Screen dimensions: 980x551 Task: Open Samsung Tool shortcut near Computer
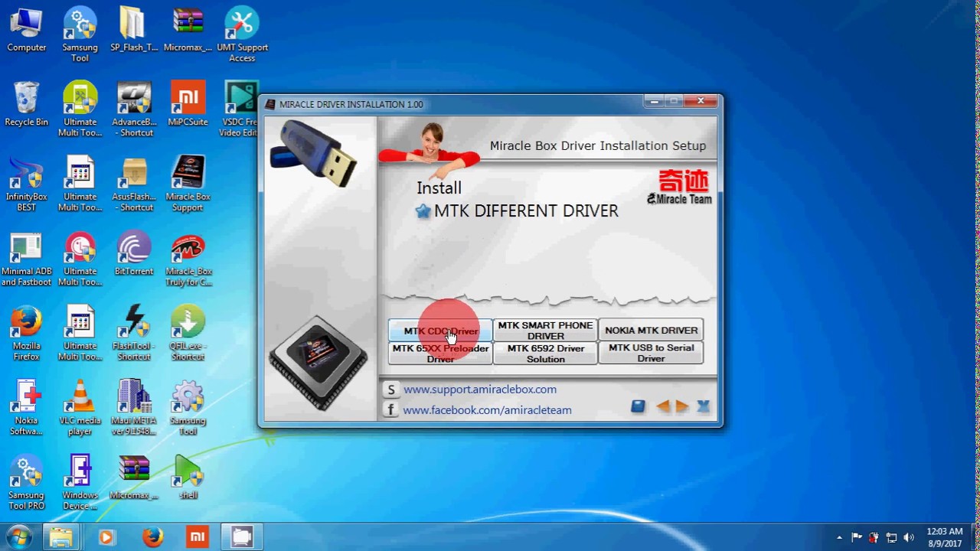point(80,34)
